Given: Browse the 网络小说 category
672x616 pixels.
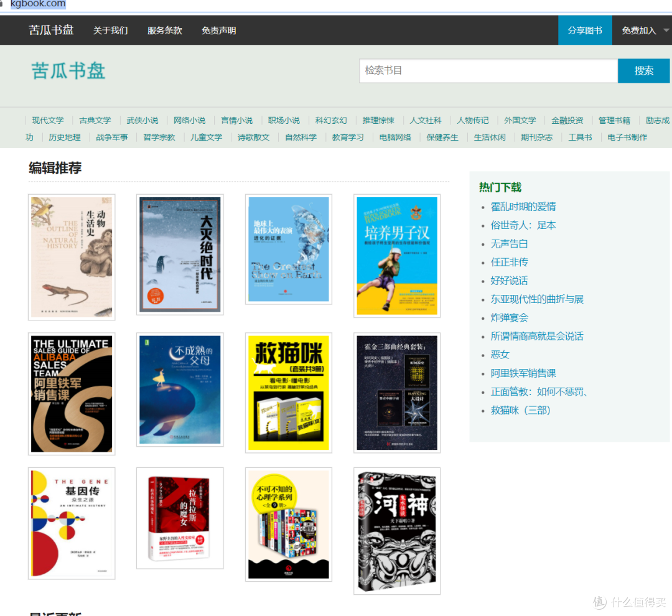Looking at the screenshot, I should 189,121.
